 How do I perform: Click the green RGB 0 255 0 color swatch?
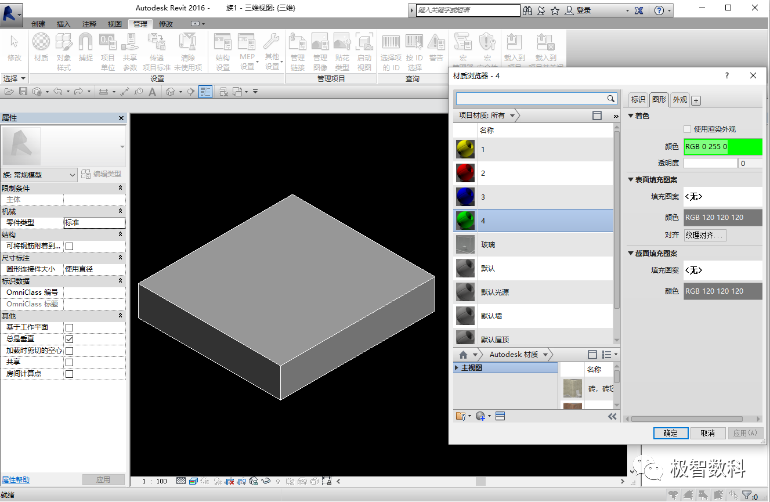coord(722,146)
